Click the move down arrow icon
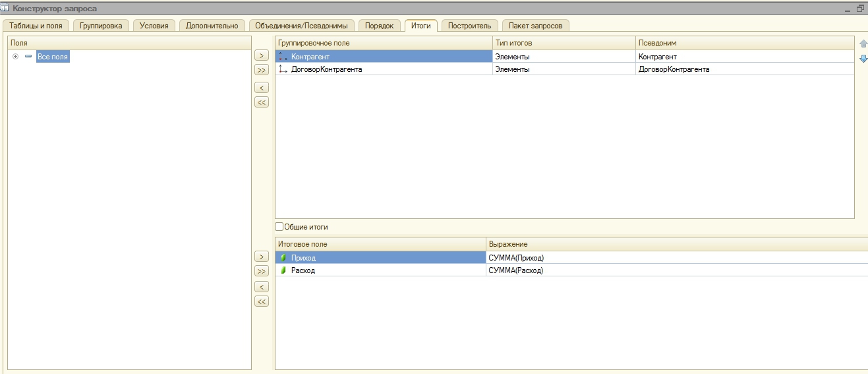This screenshot has width=868, height=374. click(863, 59)
